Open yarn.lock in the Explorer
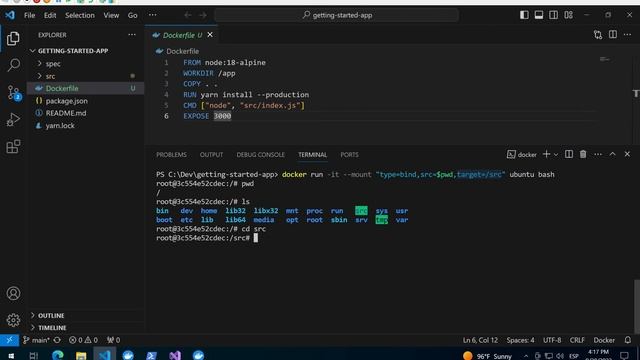 click(x=86, y=125)
